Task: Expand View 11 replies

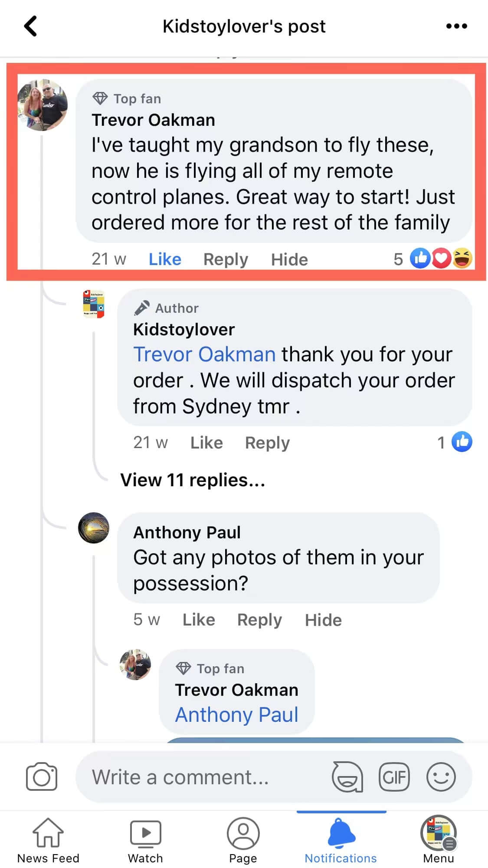Action: (x=193, y=480)
